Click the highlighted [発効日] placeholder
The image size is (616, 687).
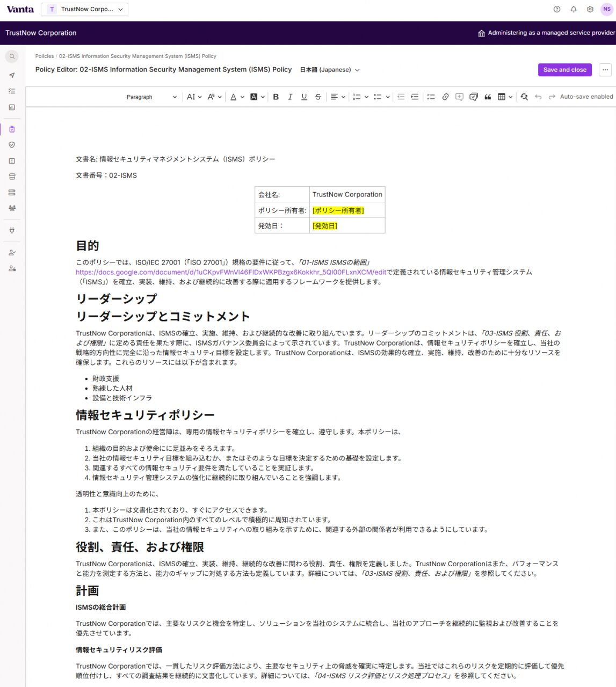pos(325,226)
